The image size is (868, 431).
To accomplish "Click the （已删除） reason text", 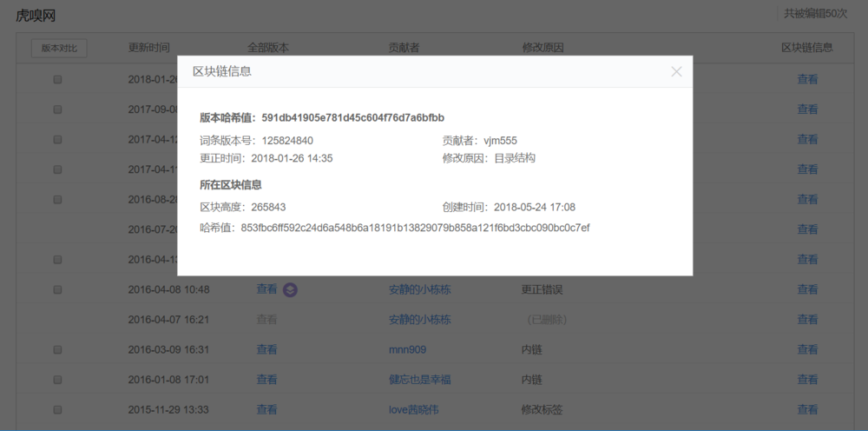I will [546, 320].
